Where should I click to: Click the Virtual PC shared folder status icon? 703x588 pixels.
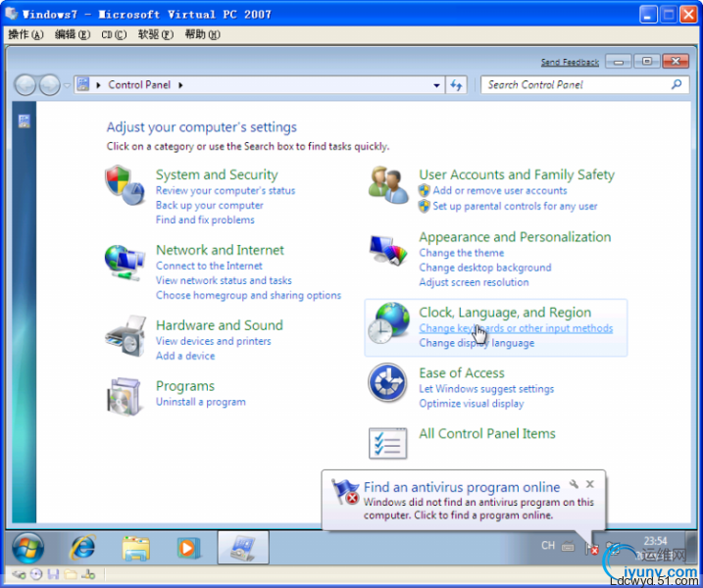point(71,574)
